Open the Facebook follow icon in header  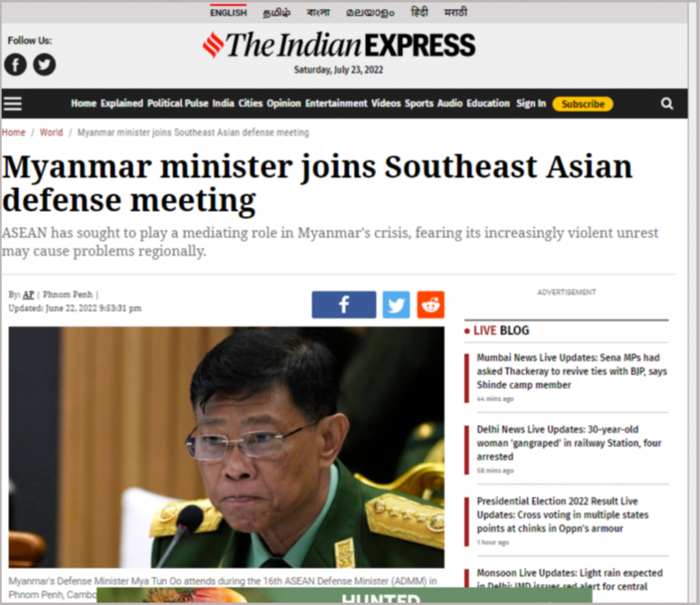tap(16, 64)
